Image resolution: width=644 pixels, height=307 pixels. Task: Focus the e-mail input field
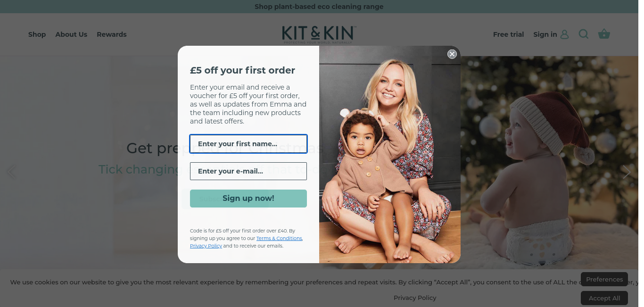(248, 171)
